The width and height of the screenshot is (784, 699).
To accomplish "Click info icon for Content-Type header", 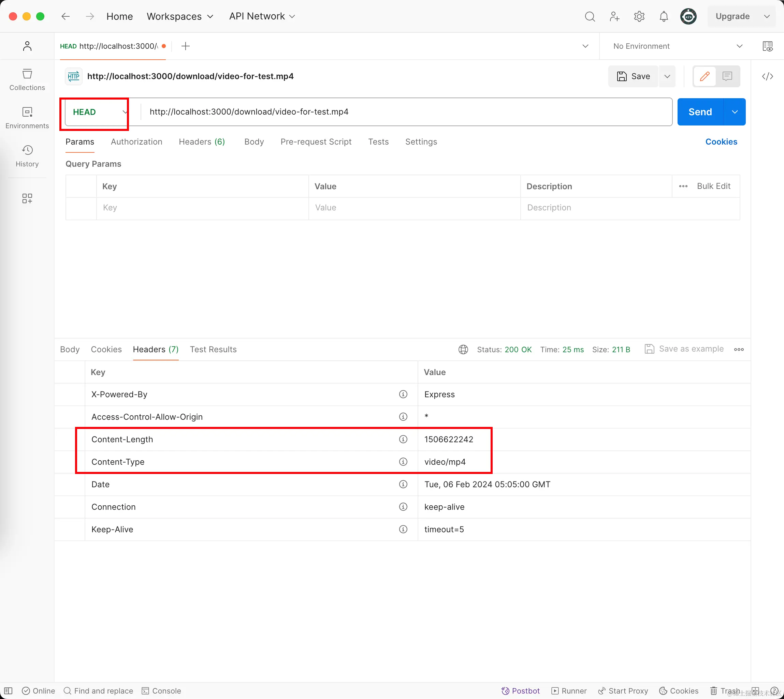I will click(x=403, y=462).
